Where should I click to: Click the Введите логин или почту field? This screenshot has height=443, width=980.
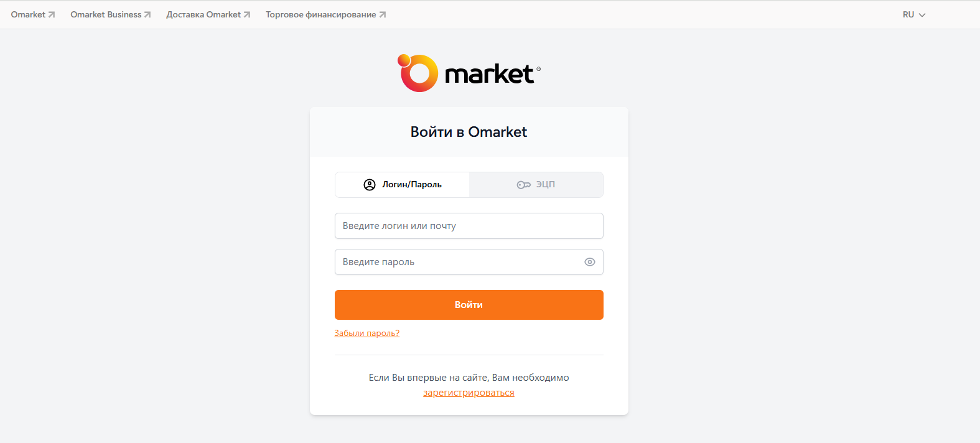(x=469, y=225)
